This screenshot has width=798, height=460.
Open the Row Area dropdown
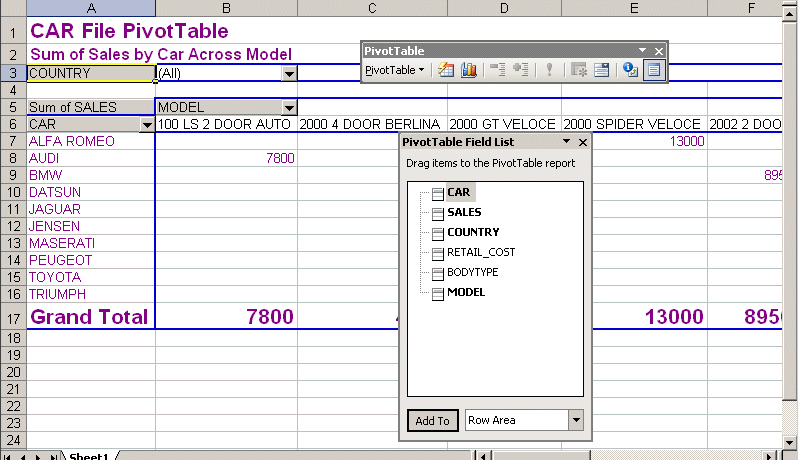click(x=576, y=420)
